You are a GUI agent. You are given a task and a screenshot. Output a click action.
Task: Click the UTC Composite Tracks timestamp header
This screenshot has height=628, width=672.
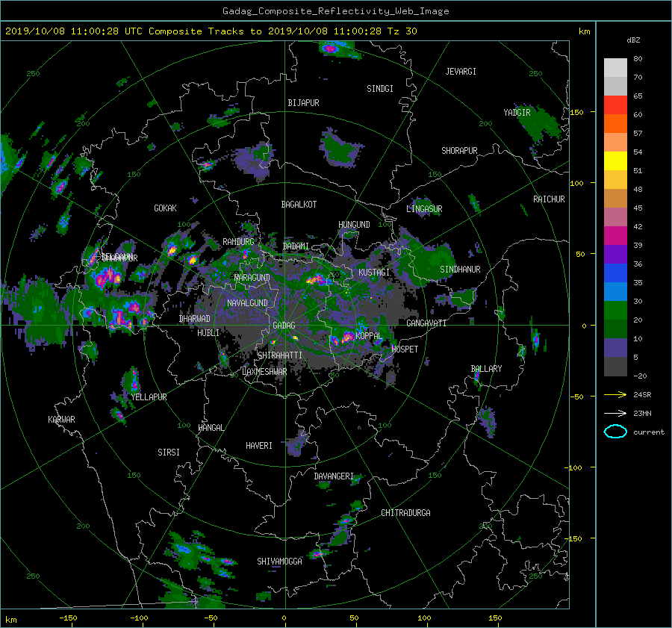(x=211, y=31)
